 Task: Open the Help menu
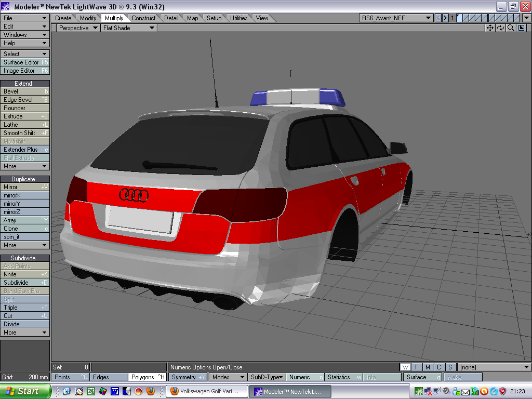click(x=25, y=43)
